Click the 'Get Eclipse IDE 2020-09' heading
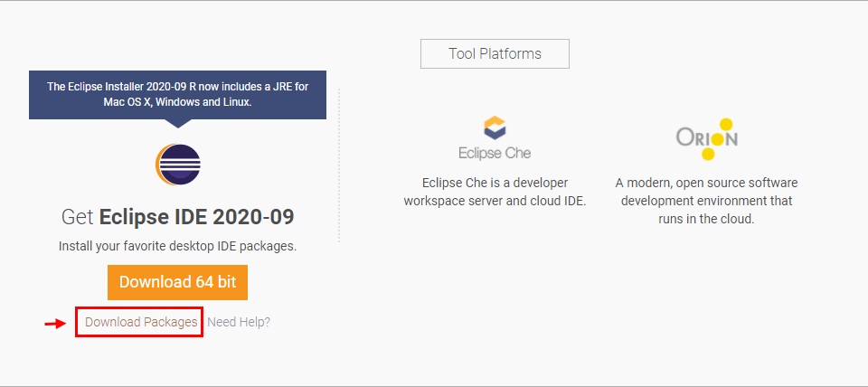 [x=178, y=218]
